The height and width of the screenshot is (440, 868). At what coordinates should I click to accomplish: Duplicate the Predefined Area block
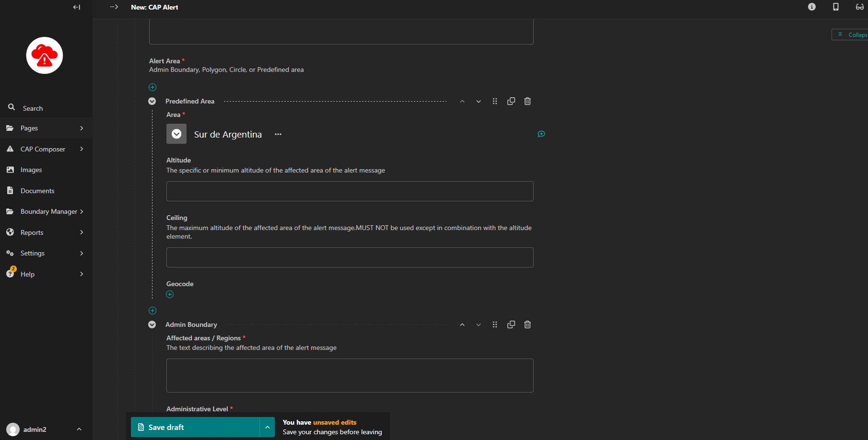click(x=511, y=101)
